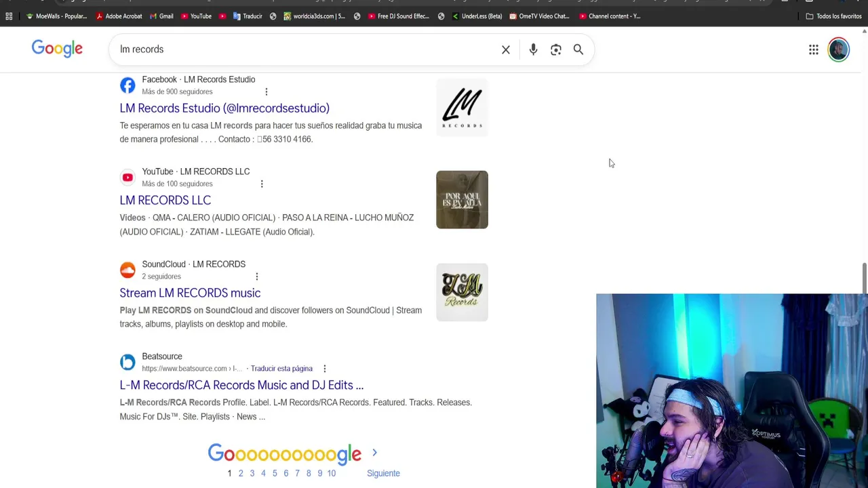This screenshot has height=488, width=868.
Task: Go to results page 9
Action: [320, 473]
